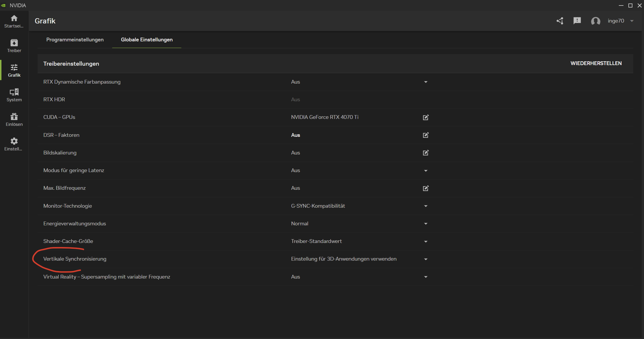Click the feedback notification icon
Image resolution: width=644 pixels, height=339 pixels.
pyautogui.click(x=577, y=21)
